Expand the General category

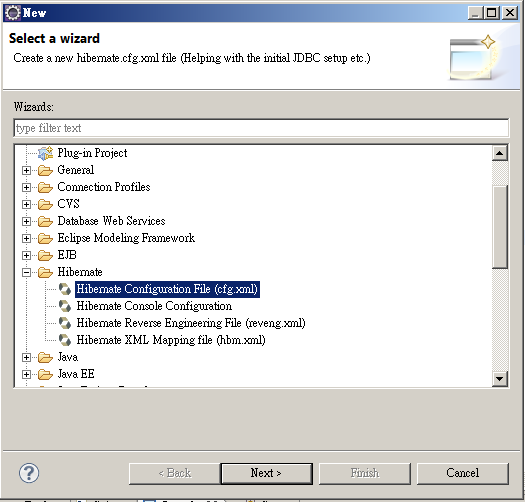[x=26, y=170]
